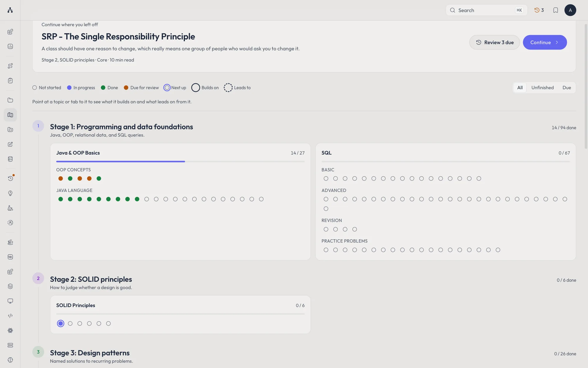Click the 'Stage 3: Design patterns' heading

click(90, 353)
